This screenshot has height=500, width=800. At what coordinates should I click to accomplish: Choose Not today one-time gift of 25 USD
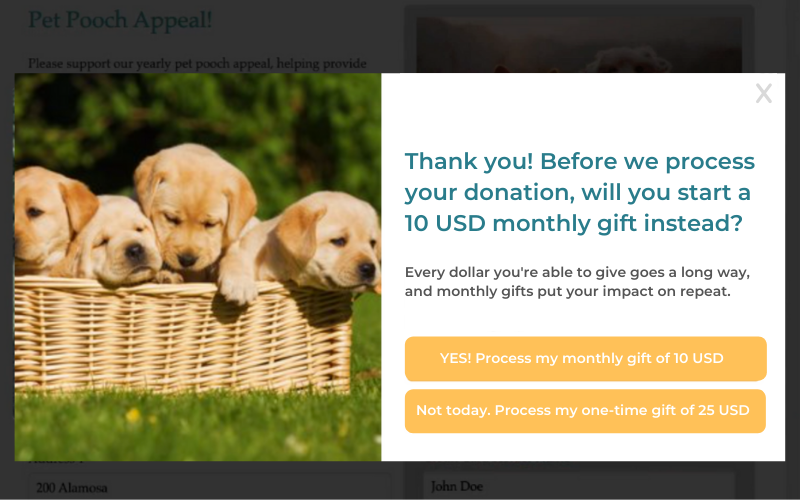(585, 410)
